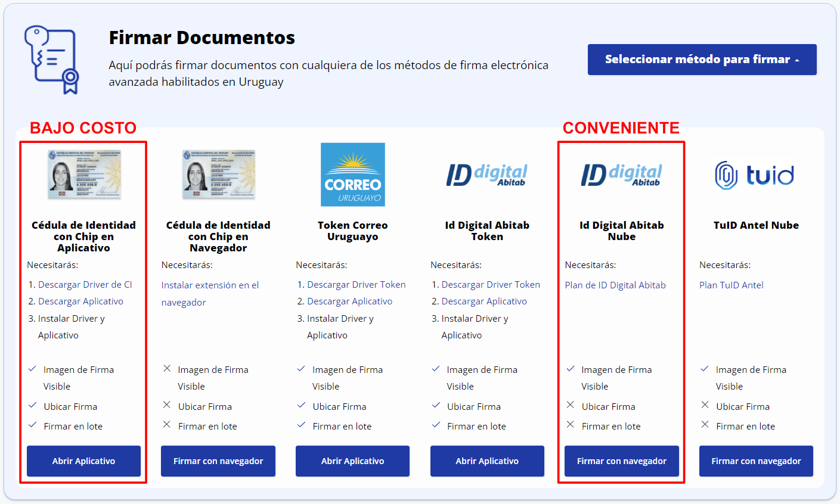Click check mark beside Imagen de Firma Visible, Cédula Aplicativo card
Image resolution: width=840 pixels, height=504 pixels.
[x=33, y=369]
